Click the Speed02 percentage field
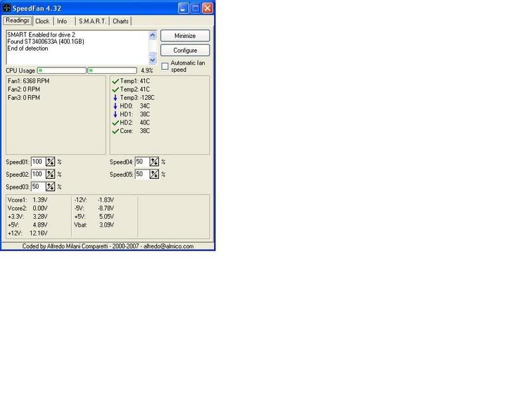Screen dimensions: 532x399 point(38,174)
